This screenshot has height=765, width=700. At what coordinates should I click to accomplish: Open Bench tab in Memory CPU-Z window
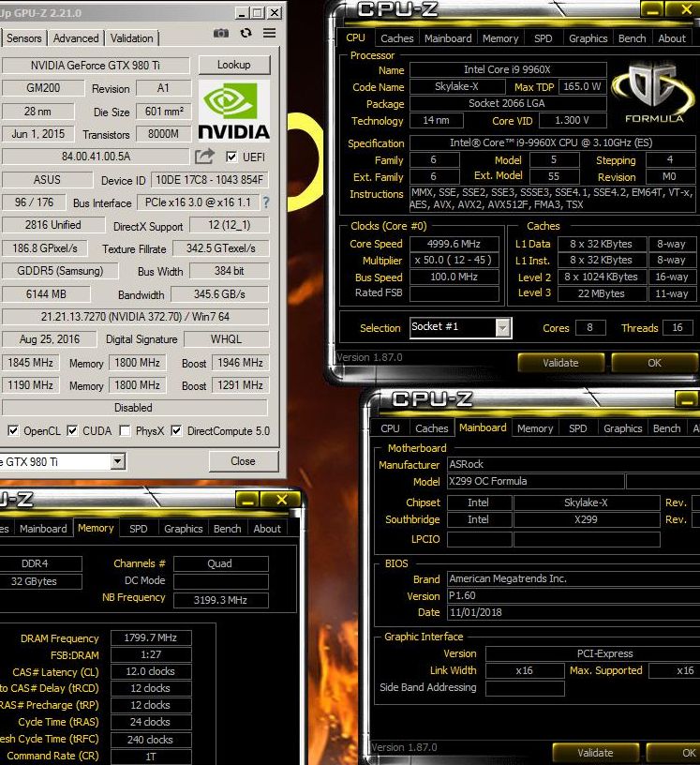tap(228, 529)
